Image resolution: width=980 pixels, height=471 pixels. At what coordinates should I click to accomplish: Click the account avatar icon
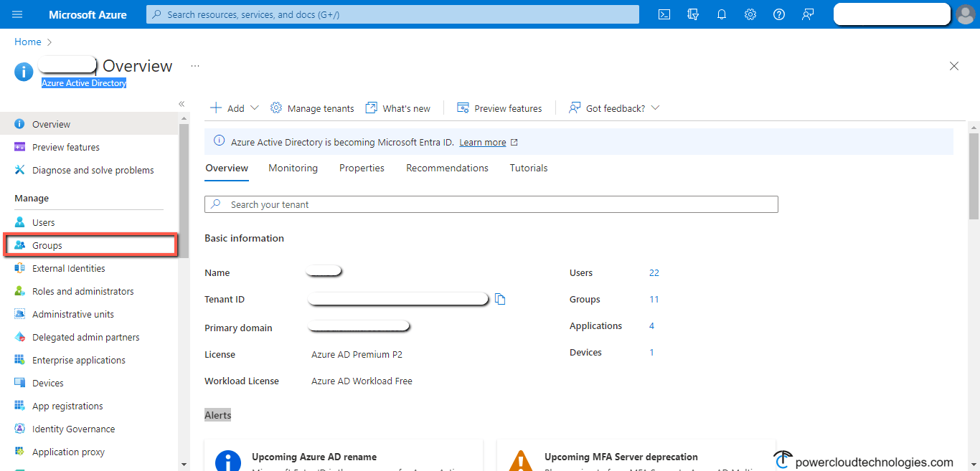[x=966, y=14]
